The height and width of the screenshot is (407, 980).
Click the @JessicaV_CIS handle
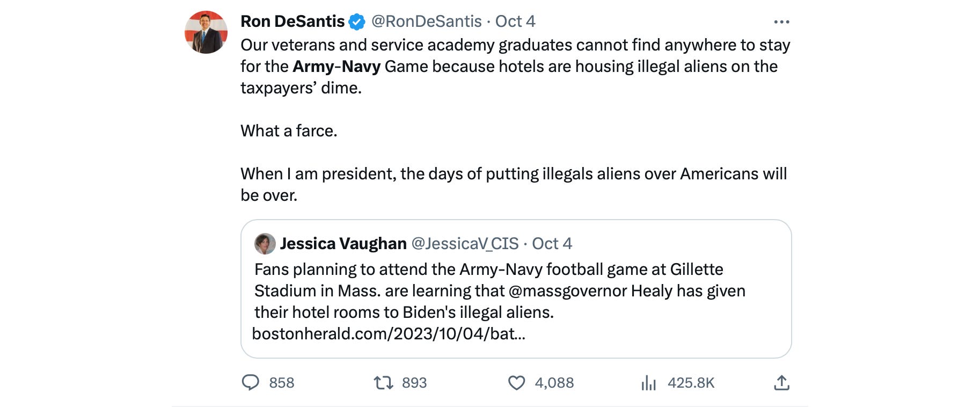click(465, 244)
